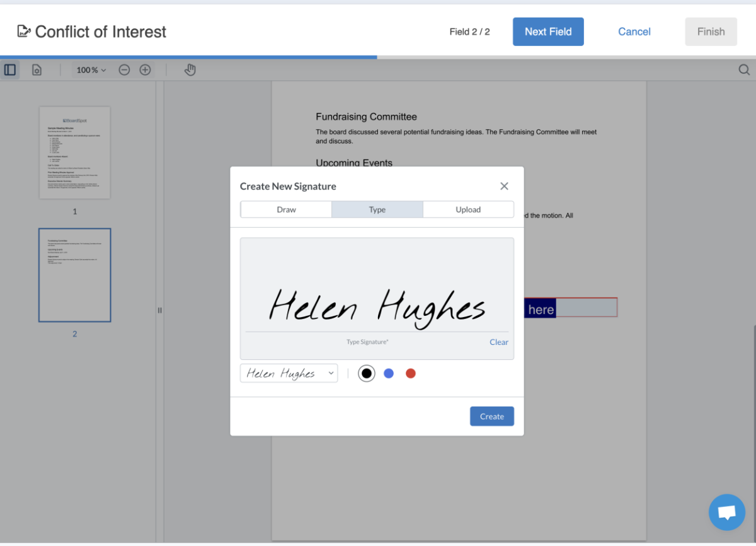Switch to the Draw tab

click(x=285, y=209)
